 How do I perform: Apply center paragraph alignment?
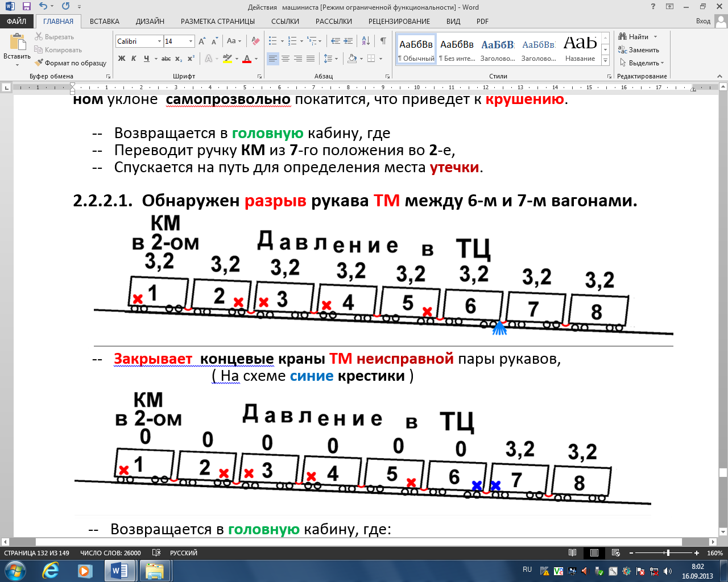[x=286, y=59]
